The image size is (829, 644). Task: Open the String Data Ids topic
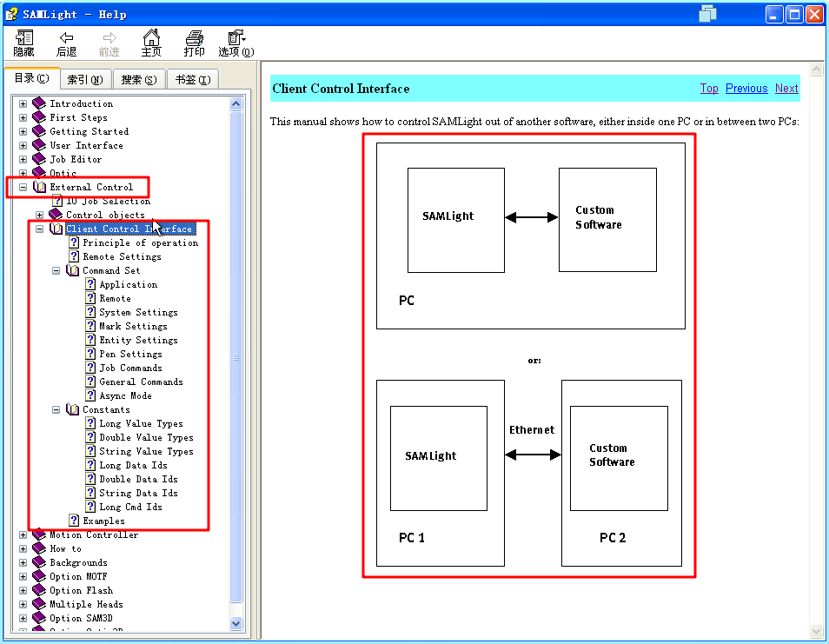click(138, 493)
